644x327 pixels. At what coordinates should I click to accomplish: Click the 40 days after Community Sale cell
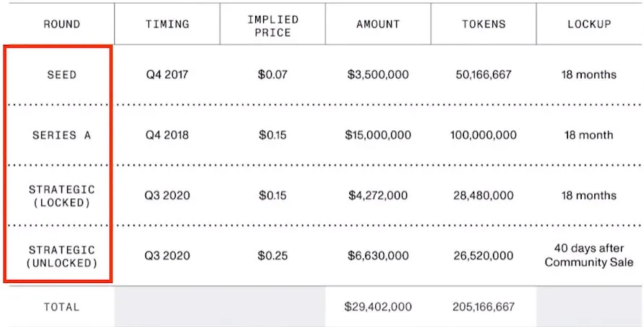588,255
